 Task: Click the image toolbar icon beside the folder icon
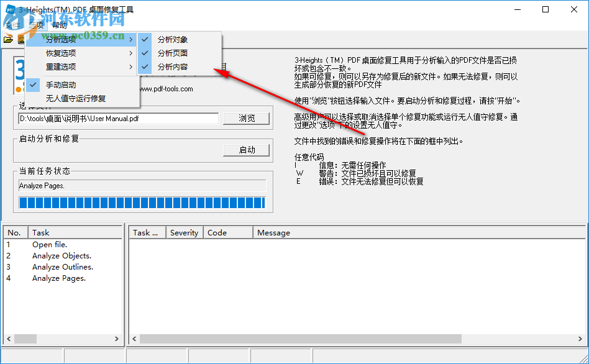coord(22,39)
